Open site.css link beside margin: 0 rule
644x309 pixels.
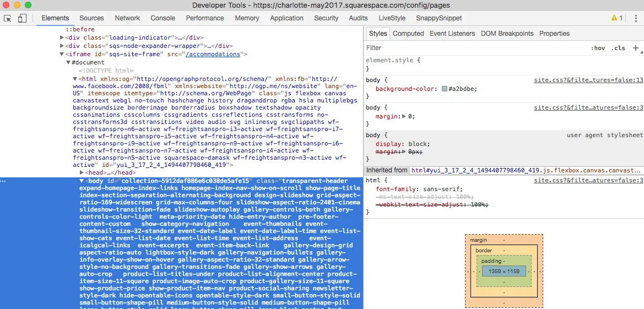pos(588,107)
